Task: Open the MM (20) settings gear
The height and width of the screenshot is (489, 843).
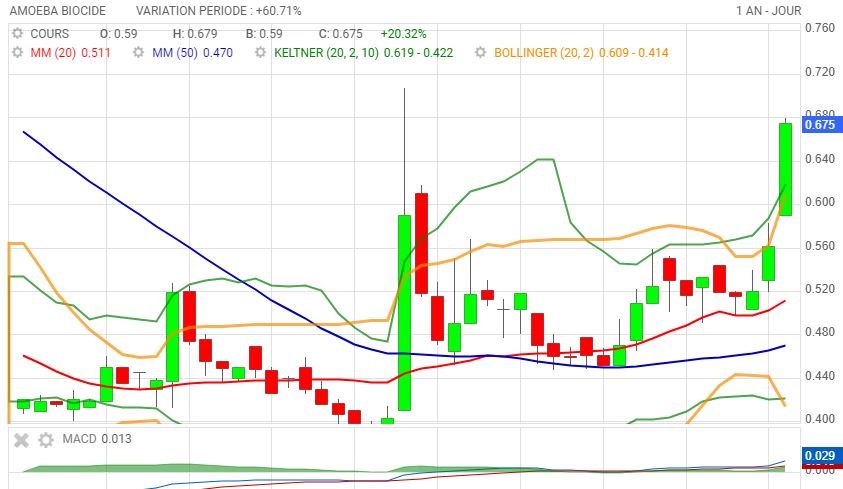Action: 18,53
